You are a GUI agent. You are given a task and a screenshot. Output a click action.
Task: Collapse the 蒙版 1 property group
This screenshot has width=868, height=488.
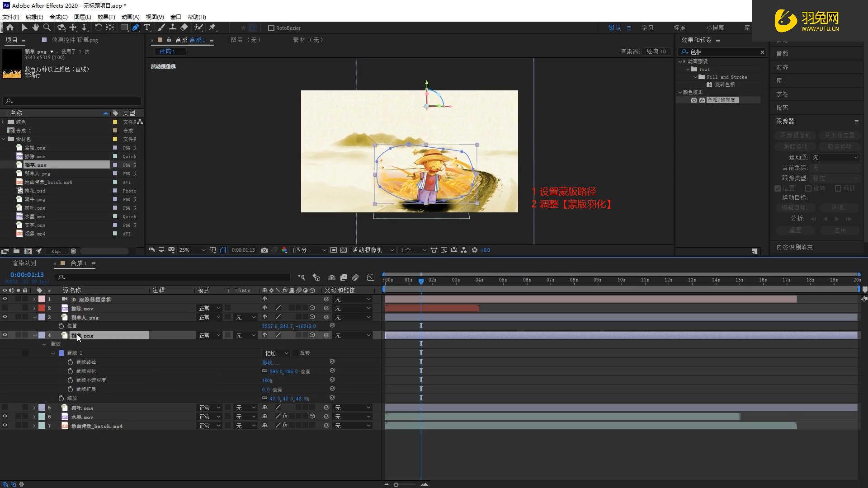(x=53, y=353)
